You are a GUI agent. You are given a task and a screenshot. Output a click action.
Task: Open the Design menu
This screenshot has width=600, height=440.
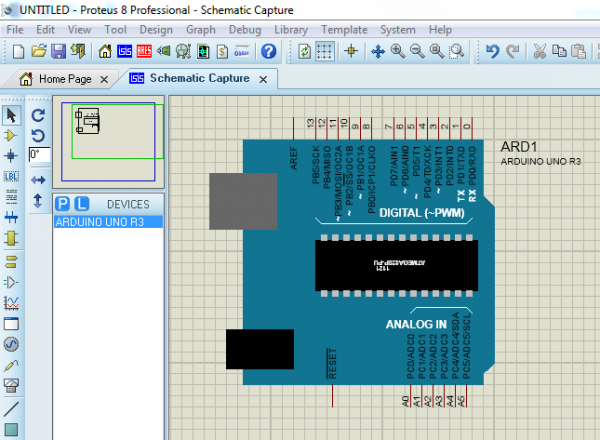point(155,30)
